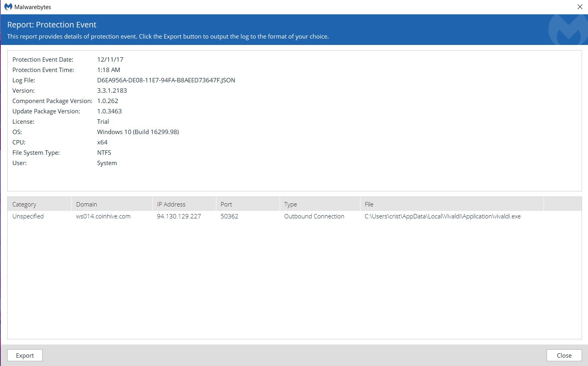Click the License label
Screen dimensions: 588x366
tap(23, 122)
